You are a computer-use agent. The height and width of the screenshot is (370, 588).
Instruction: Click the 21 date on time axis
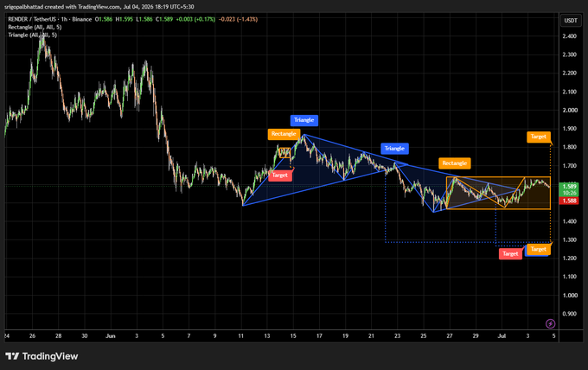371,336
